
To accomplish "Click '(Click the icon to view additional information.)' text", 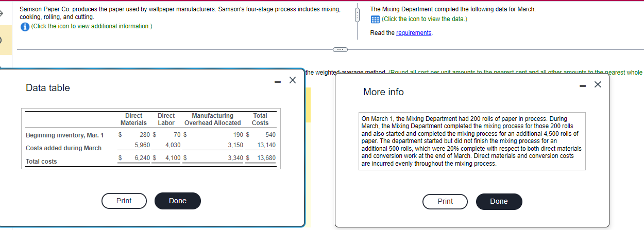I will [91, 26].
